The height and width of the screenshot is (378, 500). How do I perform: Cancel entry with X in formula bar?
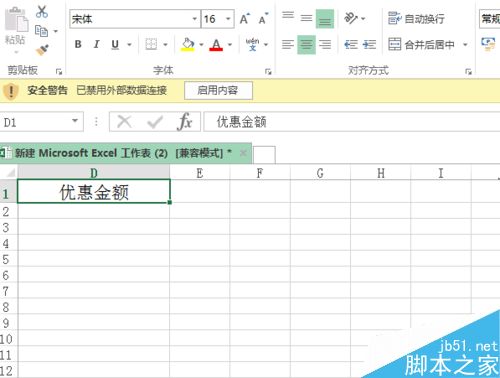pyautogui.click(x=124, y=122)
